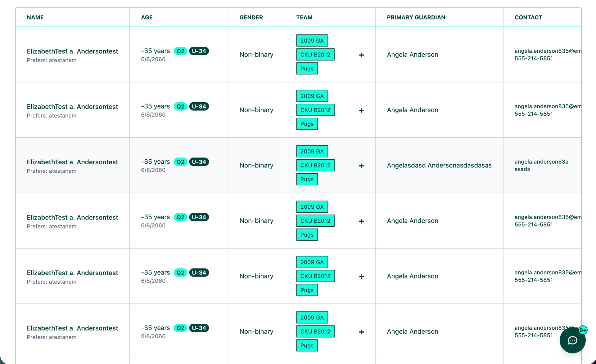Click guardian Angelasdasd Andersonasdasdasas
Screen dimensions: 596x364
pos(439,165)
